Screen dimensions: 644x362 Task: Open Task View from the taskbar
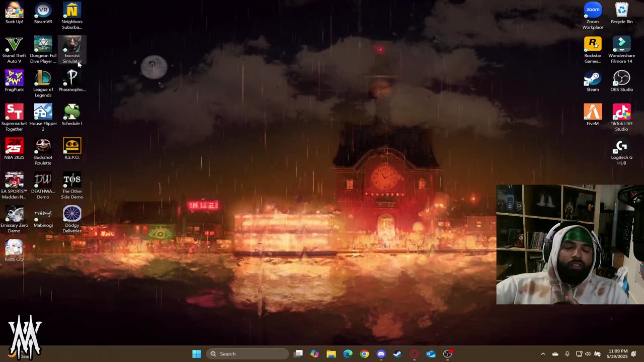pos(298,354)
